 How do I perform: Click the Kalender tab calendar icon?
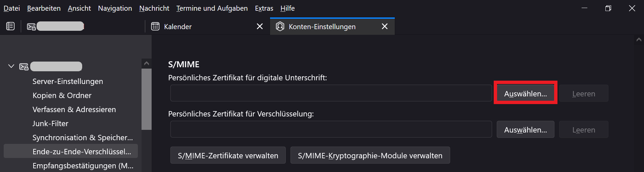tap(155, 26)
